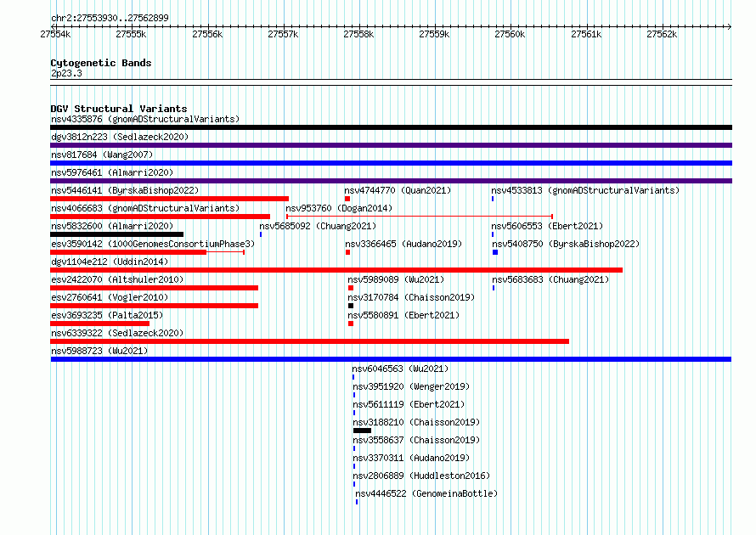756x535 pixels.
Task: Click nsv5685092 Chuang2021 label
Action: click(318, 226)
